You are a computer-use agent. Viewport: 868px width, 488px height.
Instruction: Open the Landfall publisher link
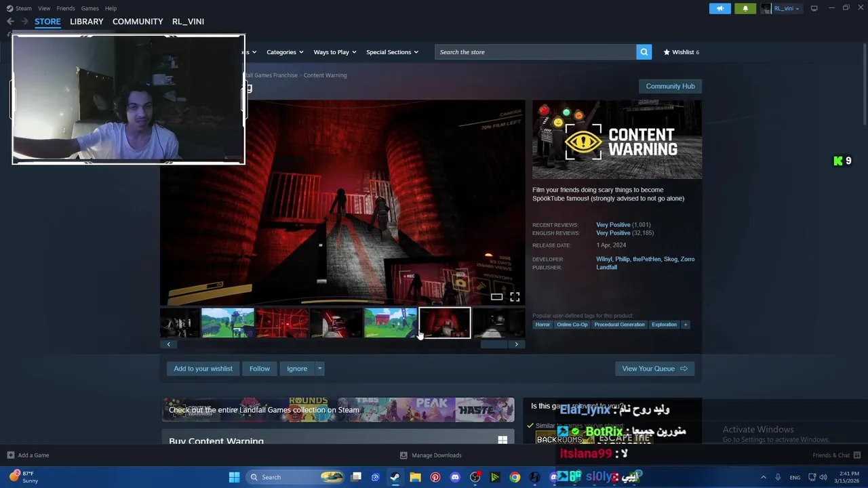tap(606, 268)
